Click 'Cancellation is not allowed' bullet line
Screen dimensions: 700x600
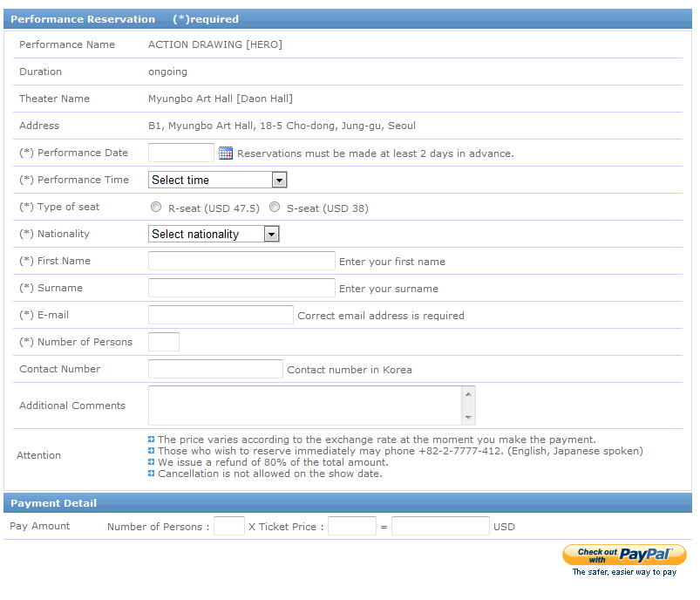(x=270, y=474)
